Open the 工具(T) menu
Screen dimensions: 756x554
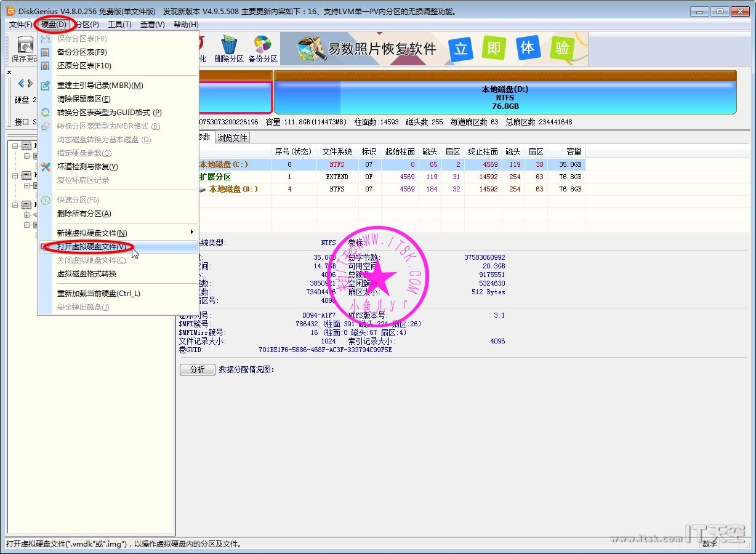[x=119, y=25]
